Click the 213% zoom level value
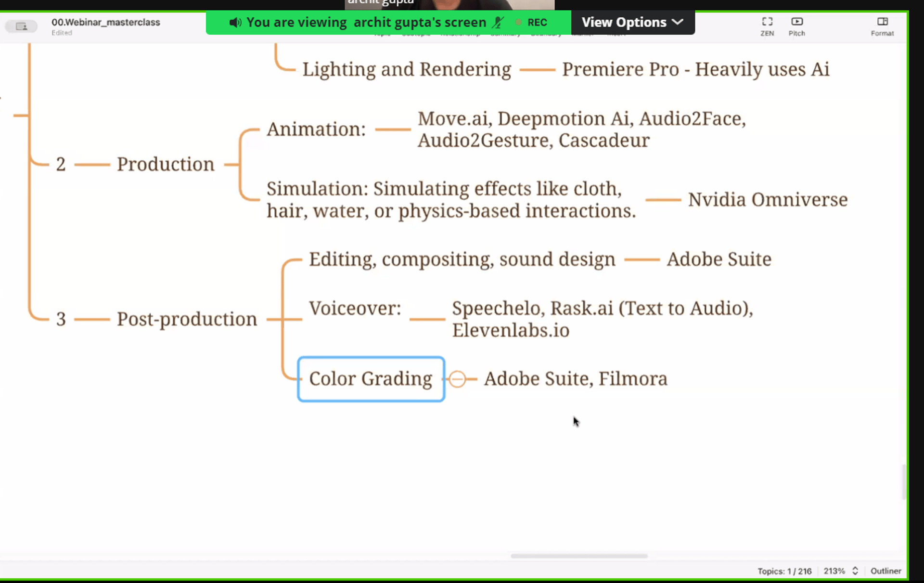 tap(834, 571)
